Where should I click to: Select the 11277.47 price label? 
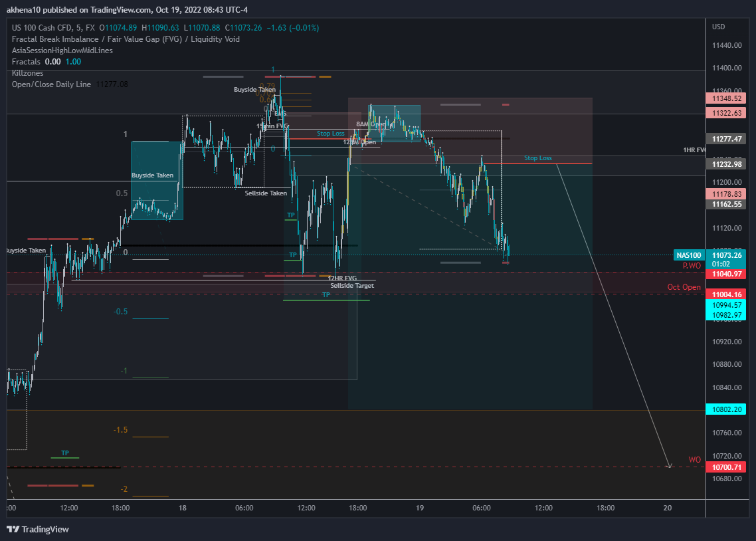[726, 139]
